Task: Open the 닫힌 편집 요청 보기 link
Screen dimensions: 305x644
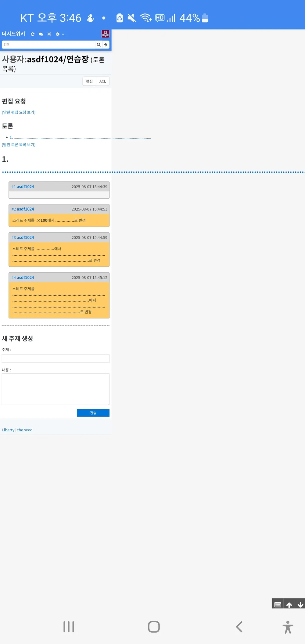Action: tap(19, 112)
